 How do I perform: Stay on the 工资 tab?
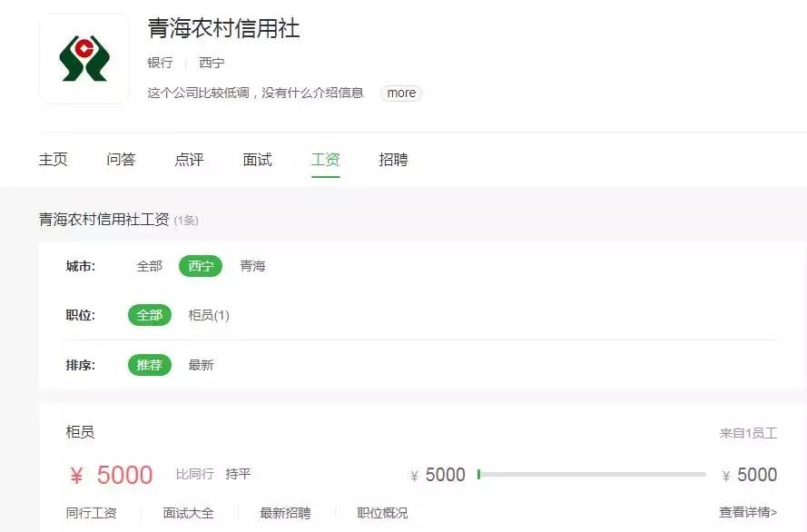pos(325,159)
